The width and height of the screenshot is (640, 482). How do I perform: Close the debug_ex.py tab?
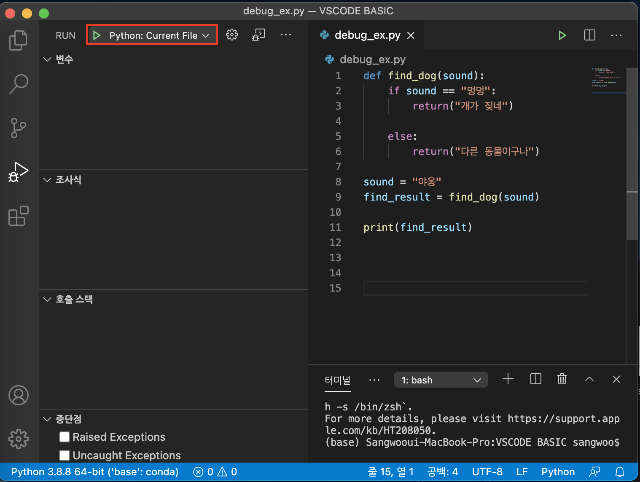click(411, 36)
